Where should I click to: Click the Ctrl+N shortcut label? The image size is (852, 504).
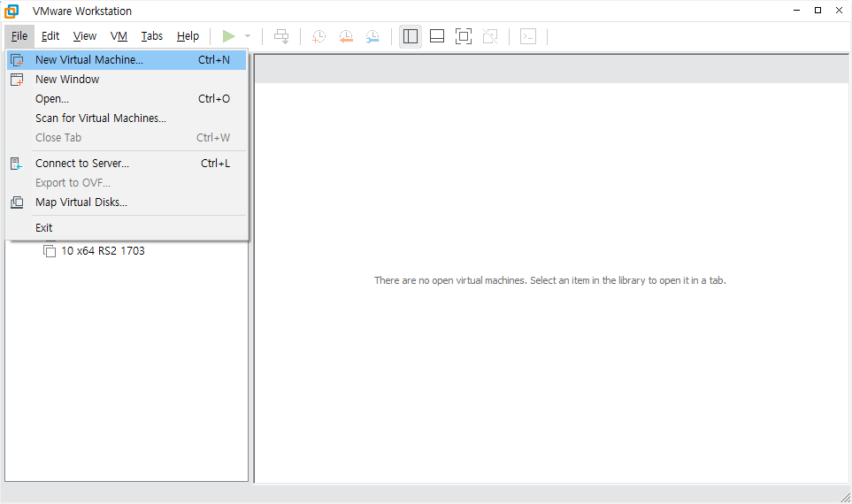[x=214, y=60]
